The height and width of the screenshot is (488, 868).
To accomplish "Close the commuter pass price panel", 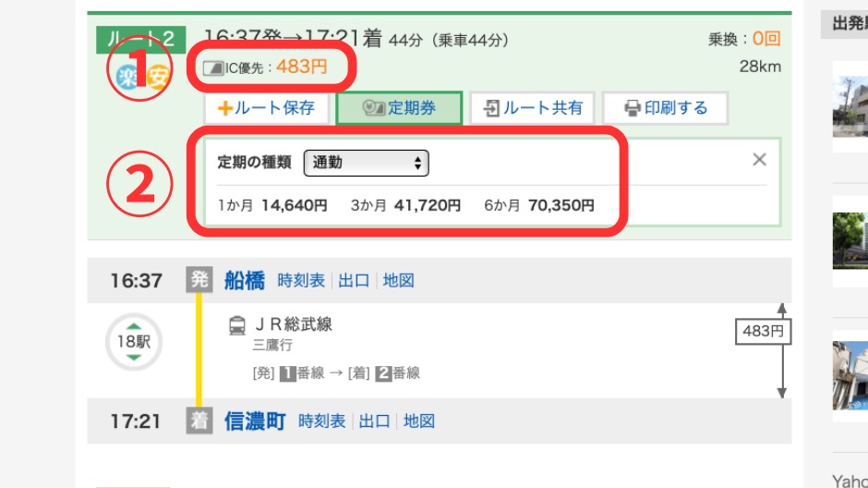I will pyautogui.click(x=759, y=160).
